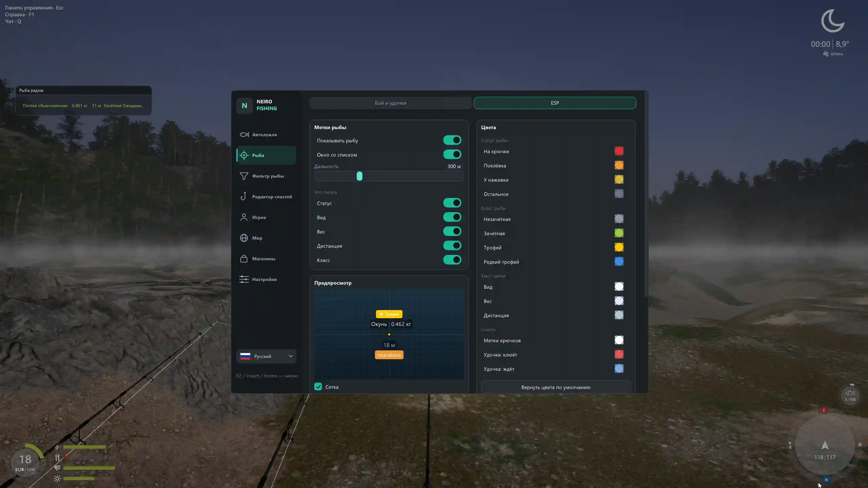The height and width of the screenshot is (488, 868).
Task: Select the Рыба crosshair icon in sidebar
Action: click(244, 155)
